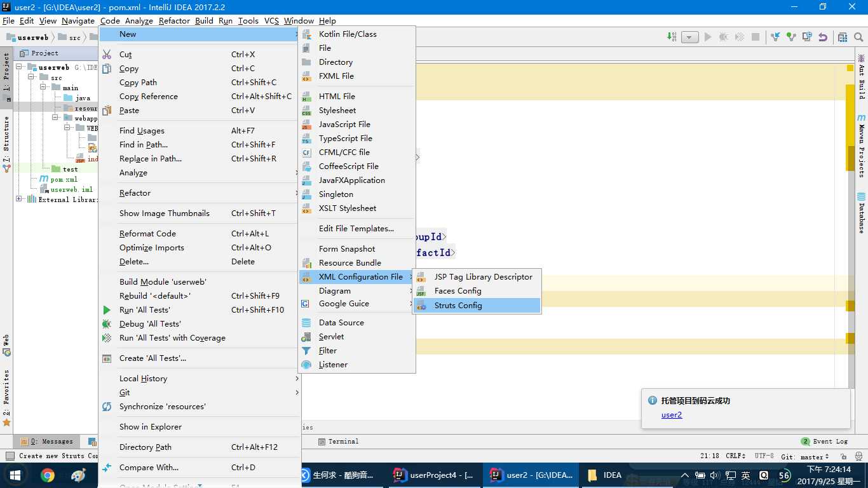Open the Database side tab
Viewport: 868px width, 488px height.
point(862,212)
